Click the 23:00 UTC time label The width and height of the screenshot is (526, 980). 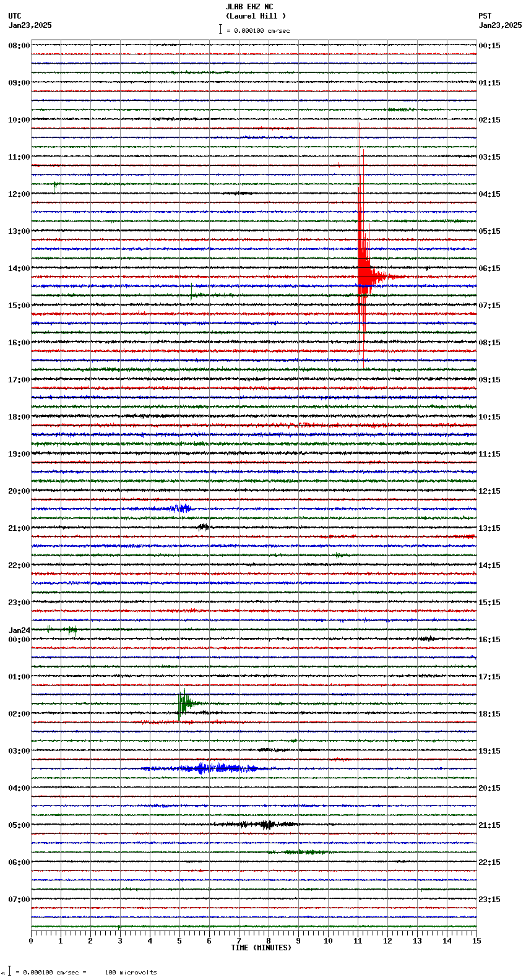pyautogui.click(x=19, y=603)
